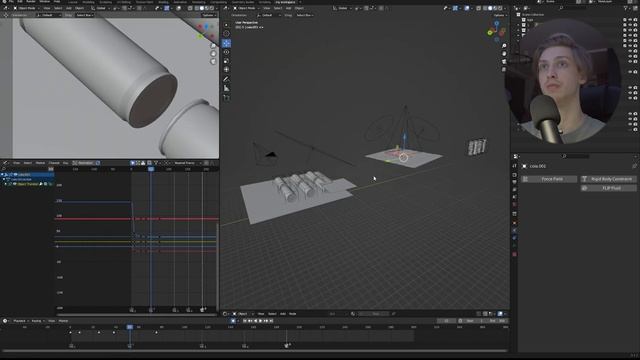640x360 pixels.
Task: Click the Play animation button in timeline
Action: [260, 321]
